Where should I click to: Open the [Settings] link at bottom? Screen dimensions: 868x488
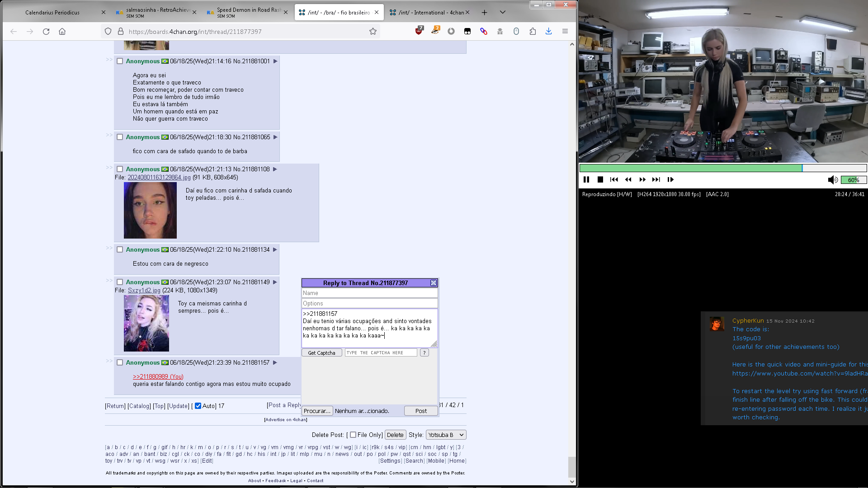pyautogui.click(x=390, y=461)
